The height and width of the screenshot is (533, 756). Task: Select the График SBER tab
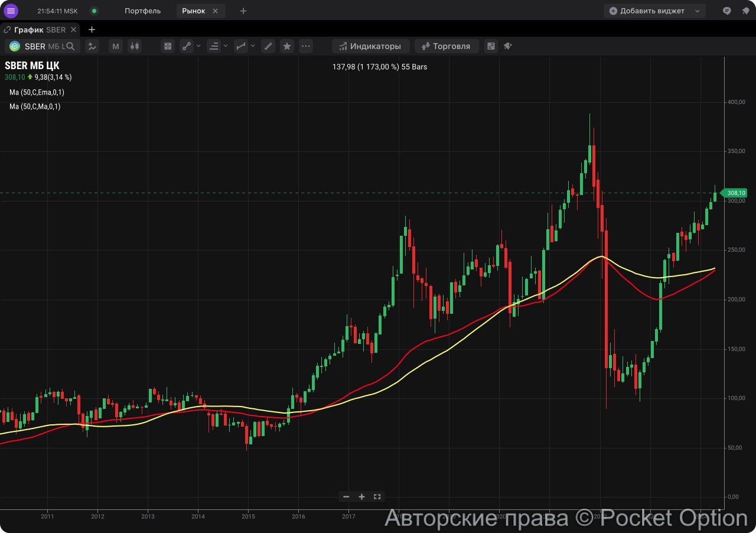(x=40, y=30)
